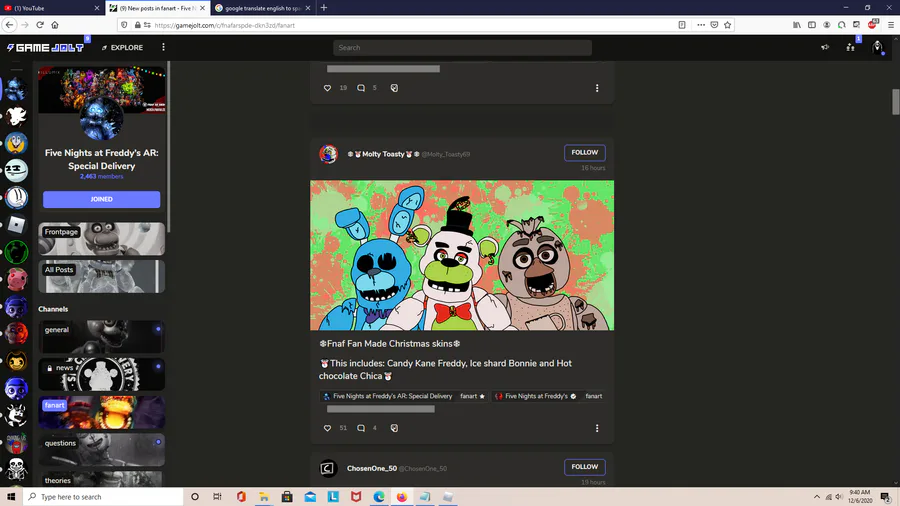Toggle the Firefox sidebars icon
Image resolution: width=900 pixels, height=506 pixels.
(x=812, y=25)
